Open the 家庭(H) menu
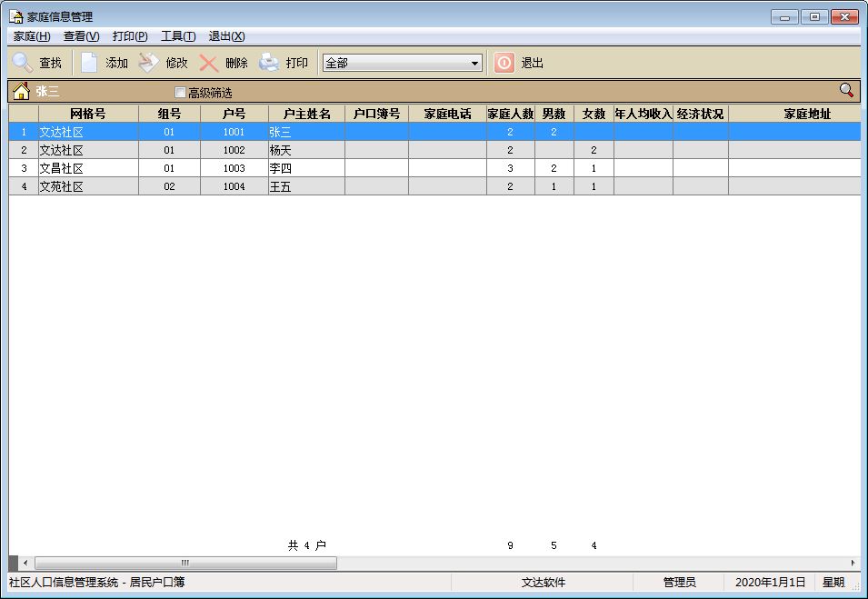 tap(32, 36)
